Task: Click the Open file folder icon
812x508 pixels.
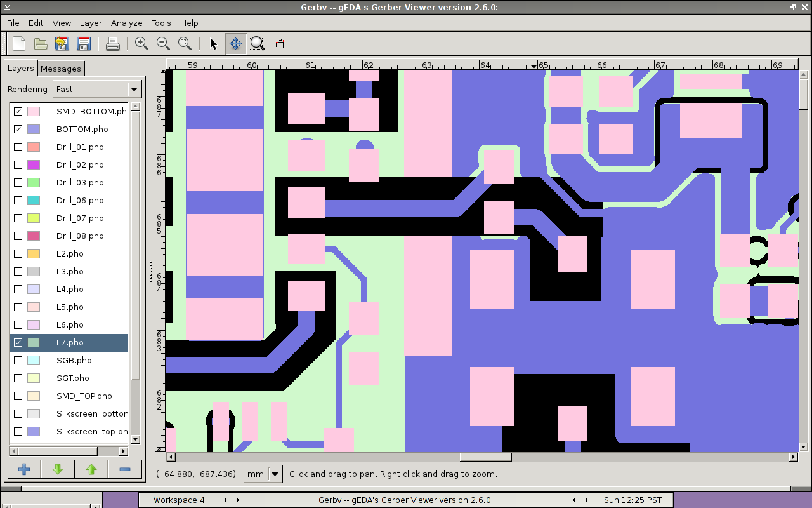Action: coord(41,44)
